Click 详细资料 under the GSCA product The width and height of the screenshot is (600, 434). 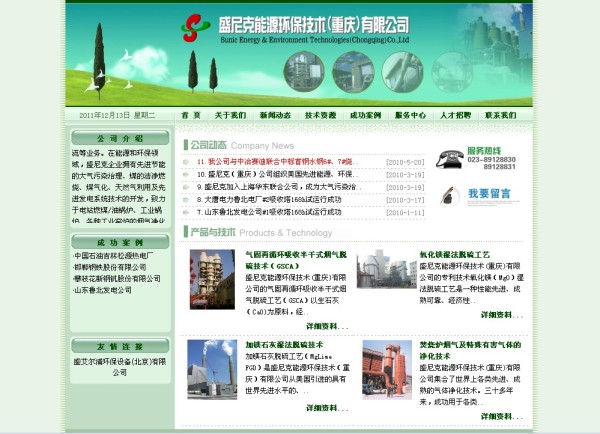point(327,326)
